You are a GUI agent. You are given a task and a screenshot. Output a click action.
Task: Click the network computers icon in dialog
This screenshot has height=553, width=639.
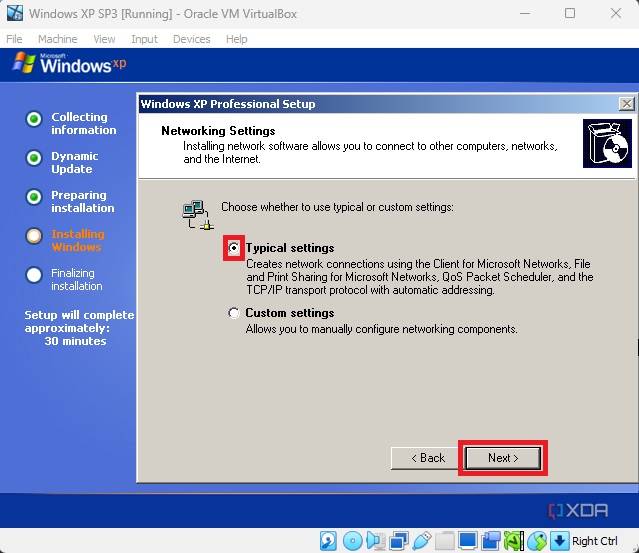click(198, 215)
